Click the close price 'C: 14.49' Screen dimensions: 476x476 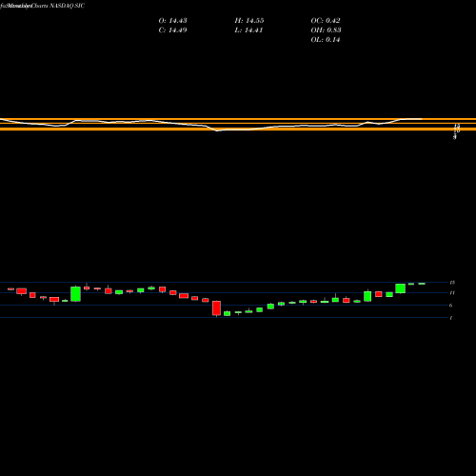tap(172, 30)
